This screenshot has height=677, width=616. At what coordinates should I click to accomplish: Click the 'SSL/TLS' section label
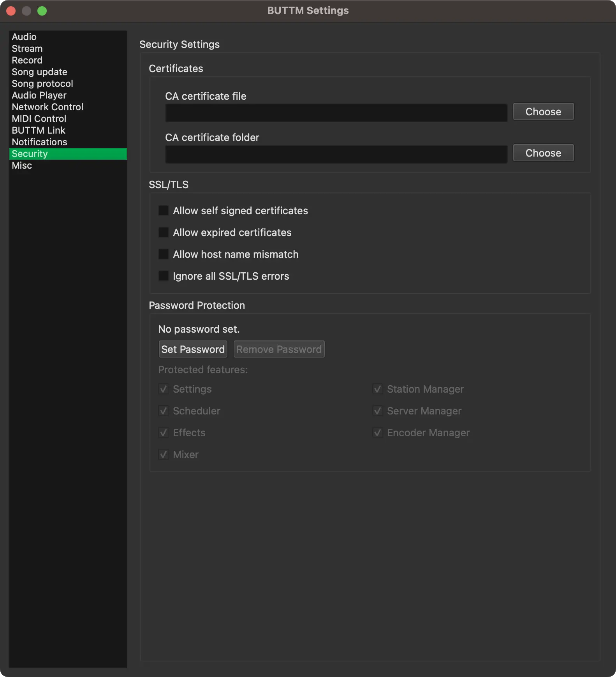click(x=169, y=185)
